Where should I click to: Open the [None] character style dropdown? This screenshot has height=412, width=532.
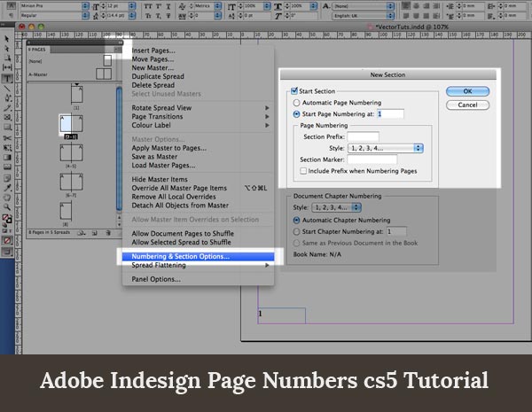[363, 6]
